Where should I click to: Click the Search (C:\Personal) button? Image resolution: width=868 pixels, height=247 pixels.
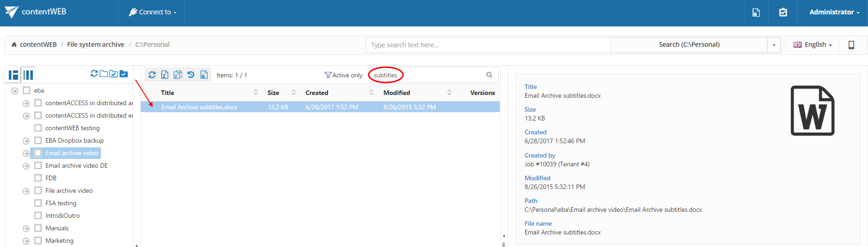pos(689,45)
